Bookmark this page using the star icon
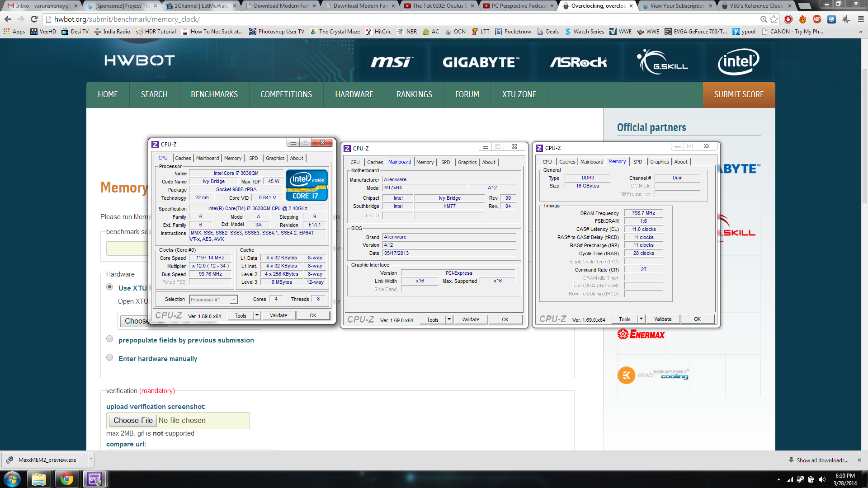This screenshot has width=868, height=488. 774,19
